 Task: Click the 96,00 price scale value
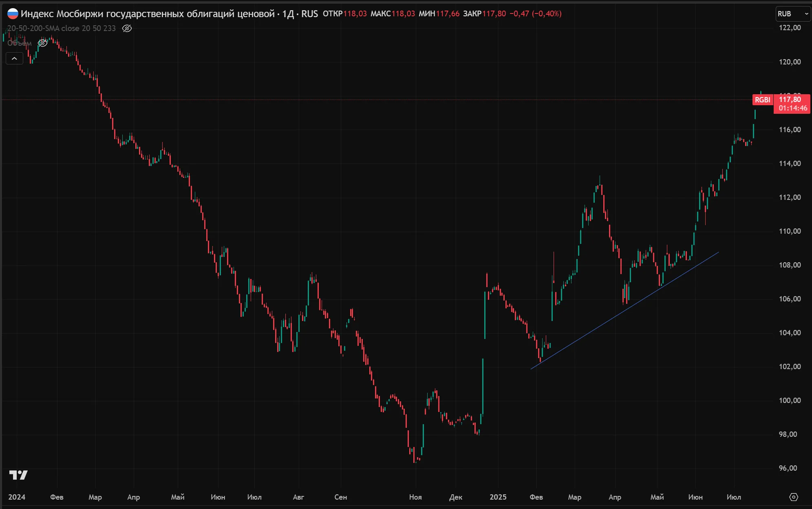788,468
